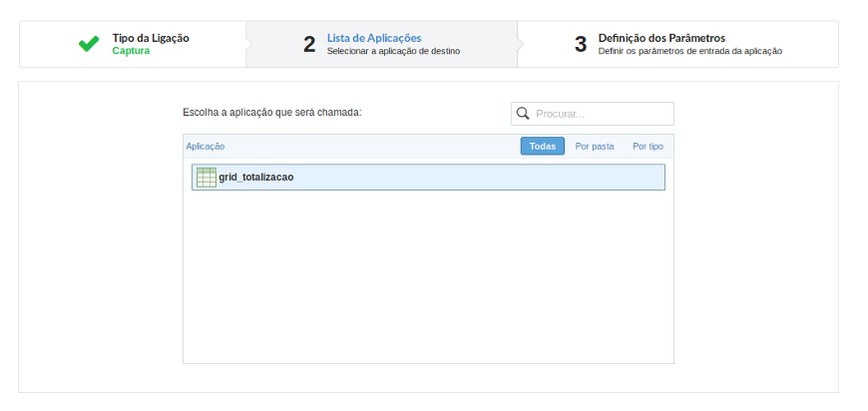Screen dimensions: 868x411
Task: Focus the Procurar search field
Action: point(601,114)
